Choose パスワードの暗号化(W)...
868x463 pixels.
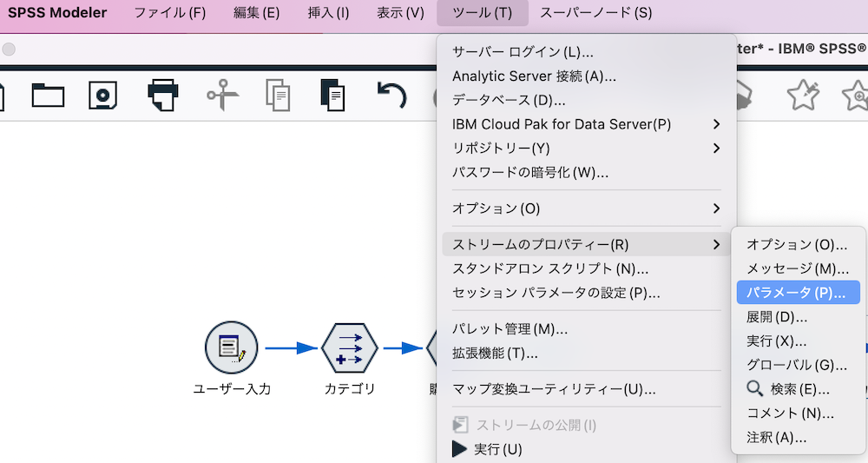(x=587, y=172)
